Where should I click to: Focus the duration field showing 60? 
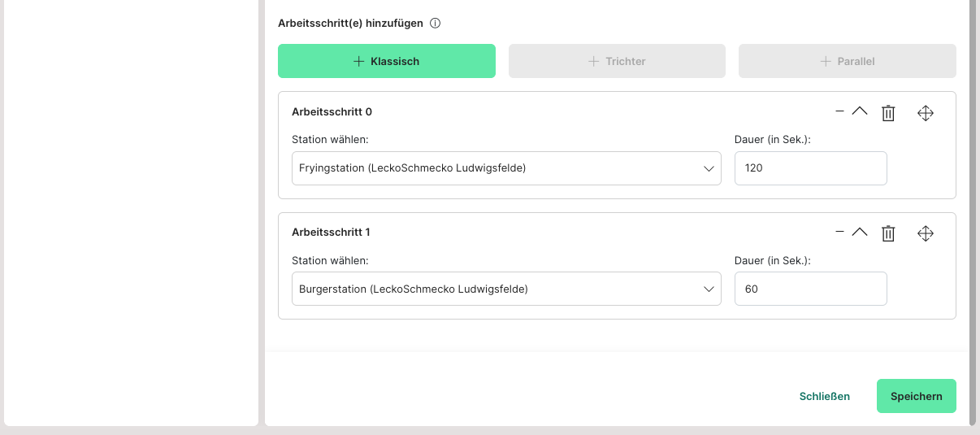point(810,289)
